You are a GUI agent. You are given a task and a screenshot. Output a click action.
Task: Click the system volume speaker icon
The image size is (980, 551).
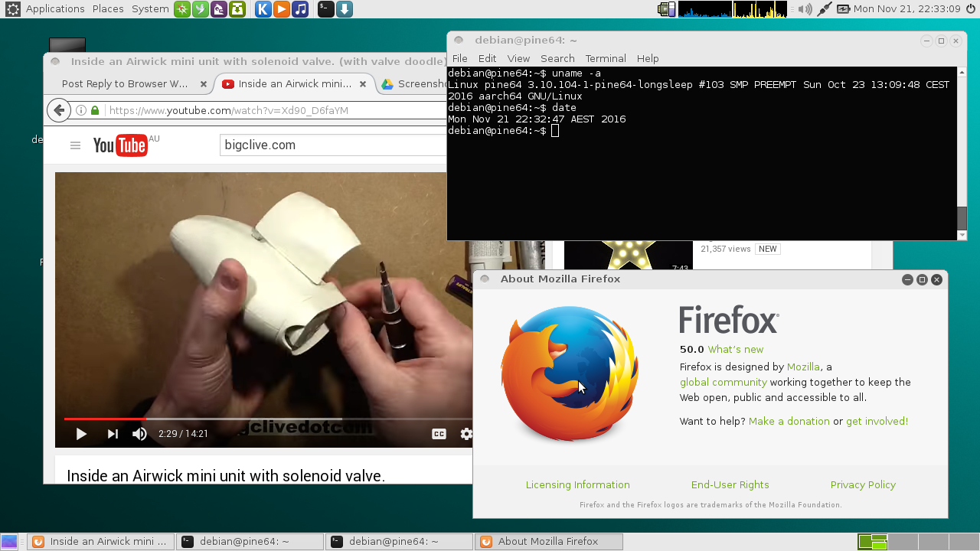(x=805, y=9)
